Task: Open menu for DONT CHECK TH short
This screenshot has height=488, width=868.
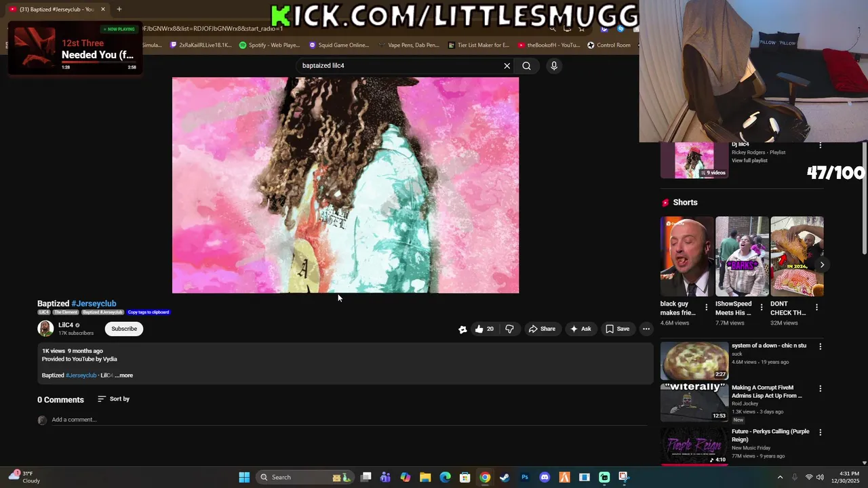Action: click(816, 307)
